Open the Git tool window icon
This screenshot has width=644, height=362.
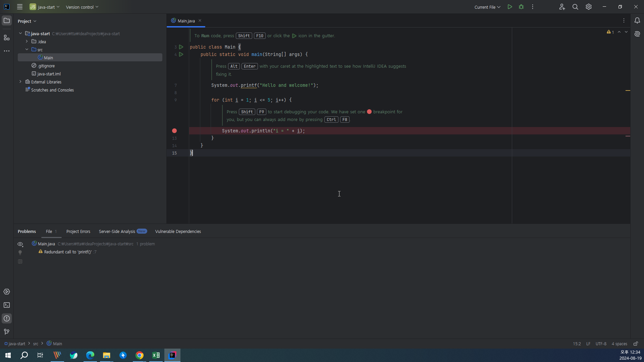6,332
